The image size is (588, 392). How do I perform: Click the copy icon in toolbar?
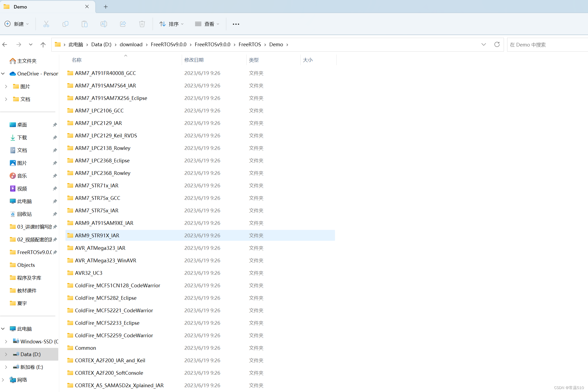click(x=65, y=24)
